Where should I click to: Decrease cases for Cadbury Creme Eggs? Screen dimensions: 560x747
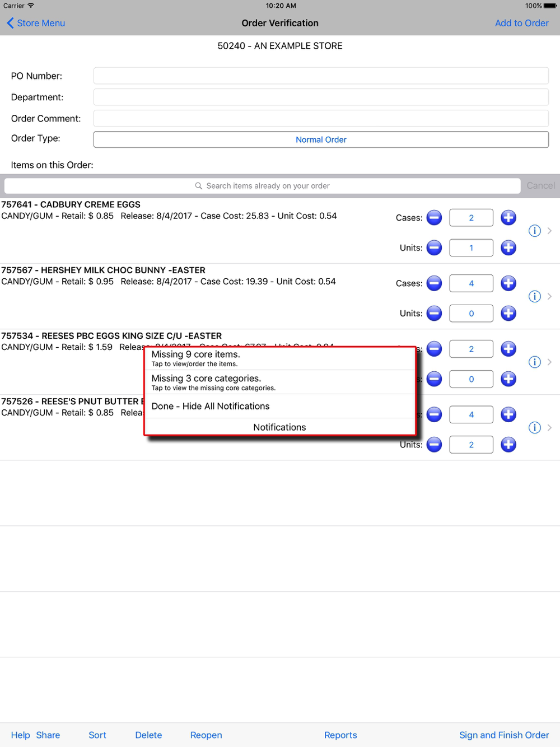(434, 217)
